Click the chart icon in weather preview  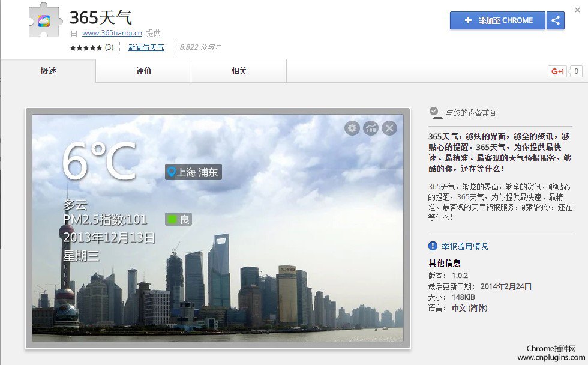(x=371, y=128)
